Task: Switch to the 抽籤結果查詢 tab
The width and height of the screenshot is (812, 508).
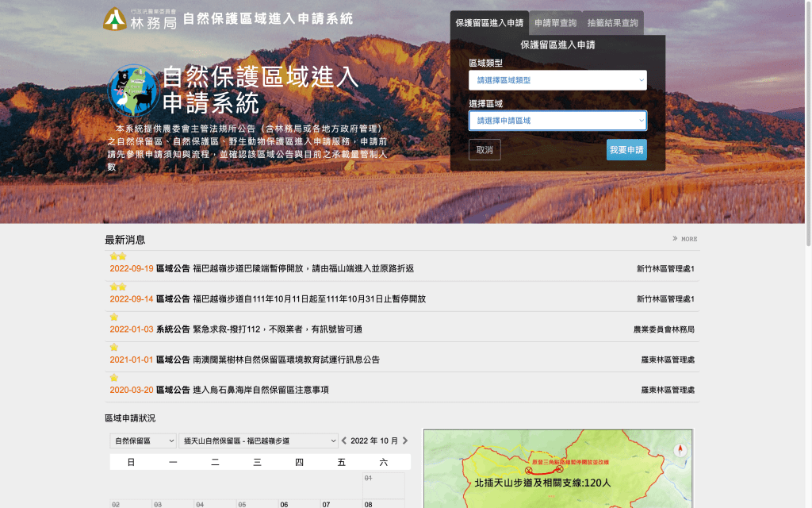Action: pyautogui.click(x=612, y=23)
